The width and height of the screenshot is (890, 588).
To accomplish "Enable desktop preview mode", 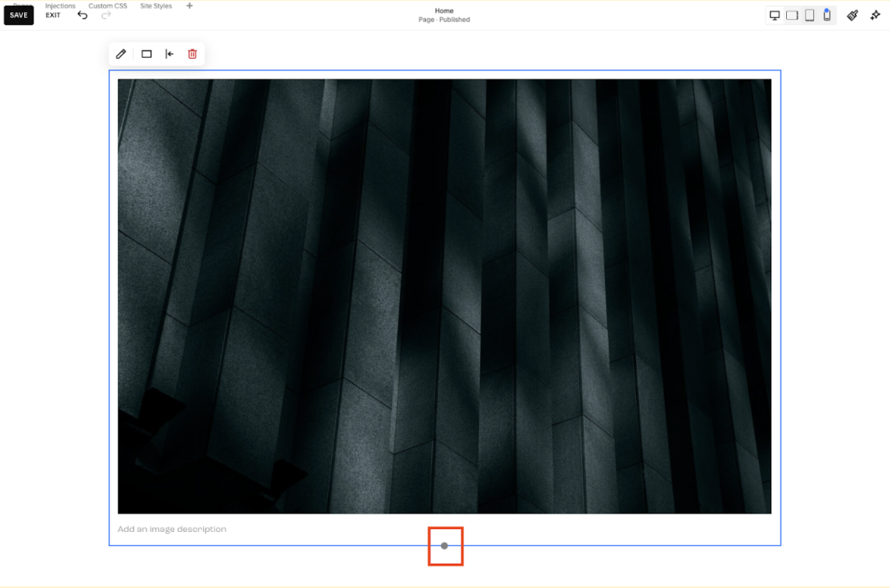I will click(774, 14).
